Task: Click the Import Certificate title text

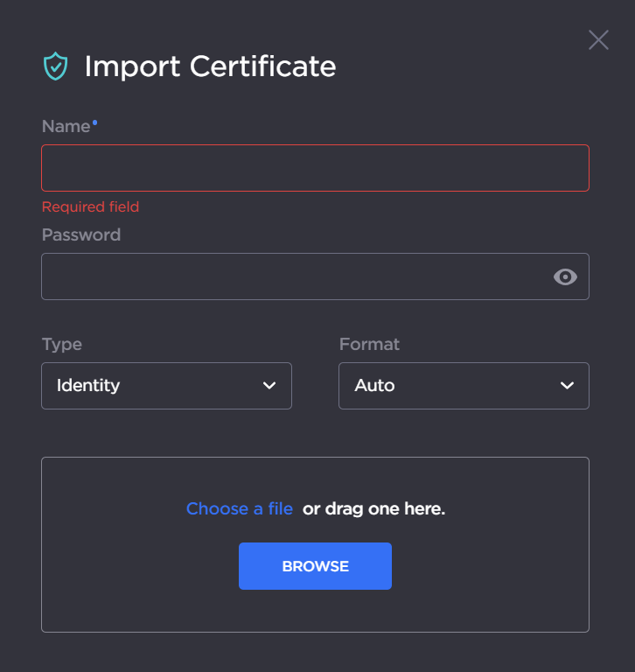Action: (210, 66)
